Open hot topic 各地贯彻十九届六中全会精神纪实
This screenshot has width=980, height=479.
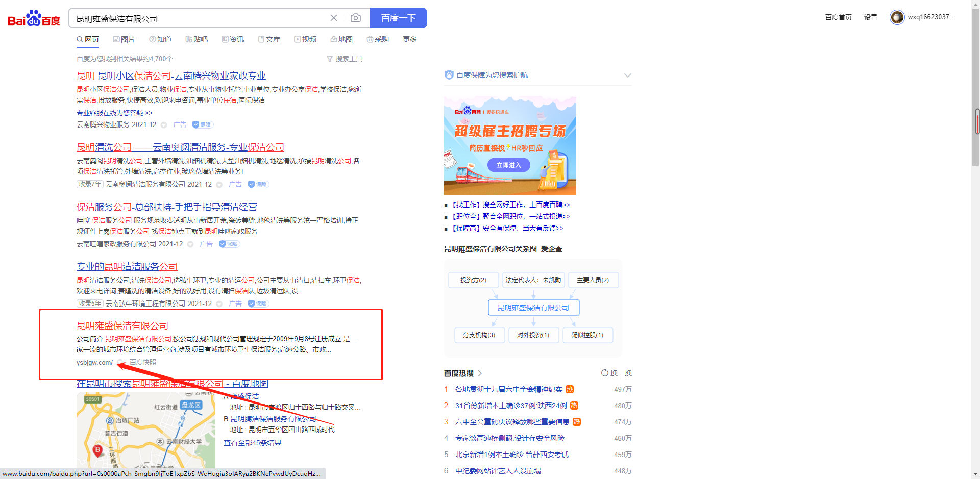point(508,389)
